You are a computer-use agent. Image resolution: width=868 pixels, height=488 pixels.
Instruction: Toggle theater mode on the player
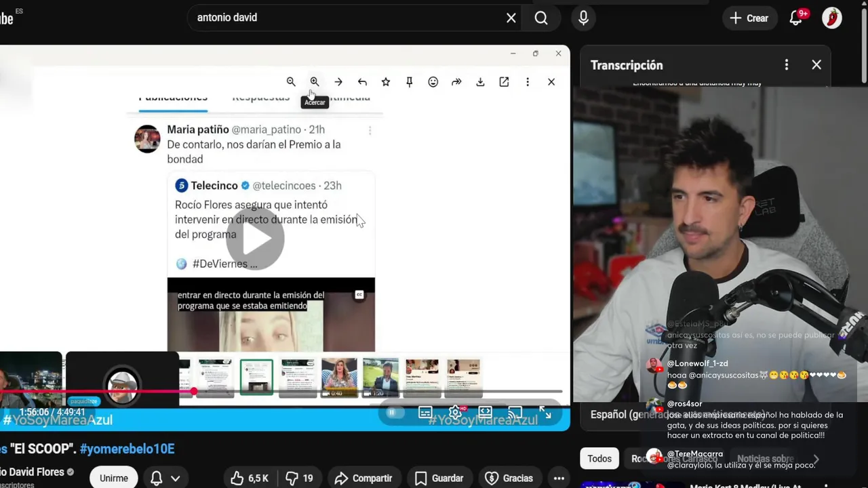pyautogui.click(x=486, y=412)
